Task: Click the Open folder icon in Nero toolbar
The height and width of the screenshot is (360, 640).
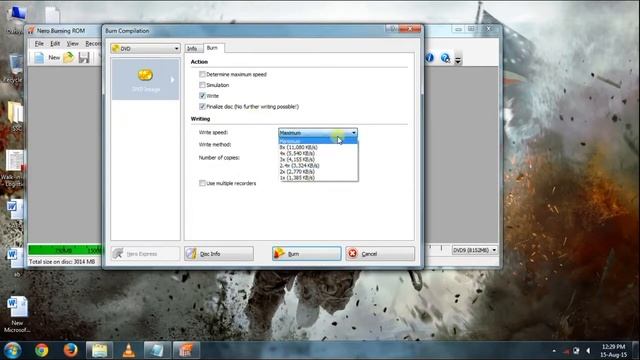Action: pyautogui.click(x=69, y=58)
